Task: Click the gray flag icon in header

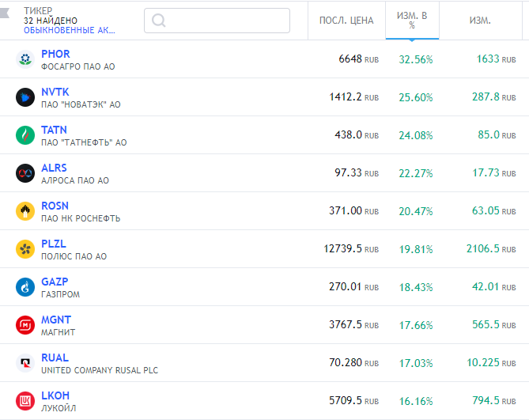Action: [5, 13]
